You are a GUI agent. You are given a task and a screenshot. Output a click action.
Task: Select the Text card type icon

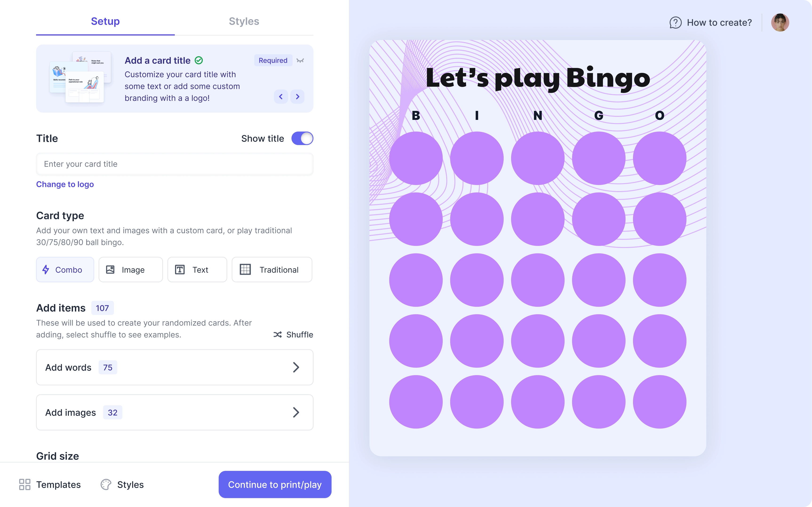tap(179, 269)
